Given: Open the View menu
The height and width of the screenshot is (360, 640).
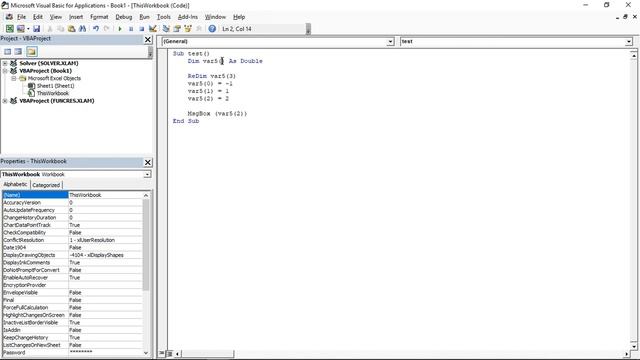Looking at the screenshot, I should point(56,17).
